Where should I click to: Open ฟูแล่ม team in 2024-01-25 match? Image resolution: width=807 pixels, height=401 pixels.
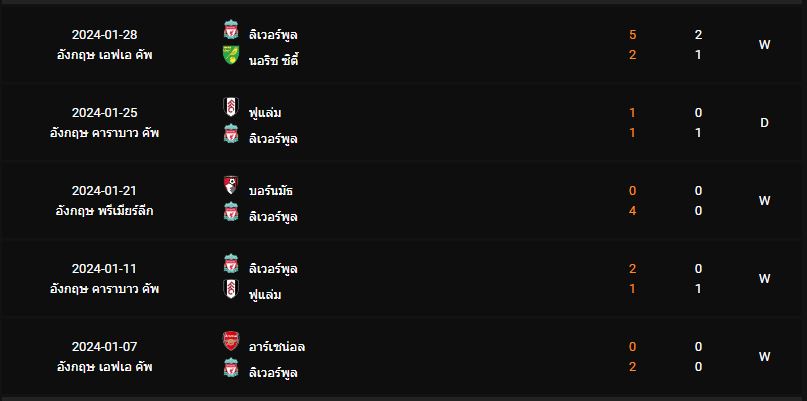265,113
